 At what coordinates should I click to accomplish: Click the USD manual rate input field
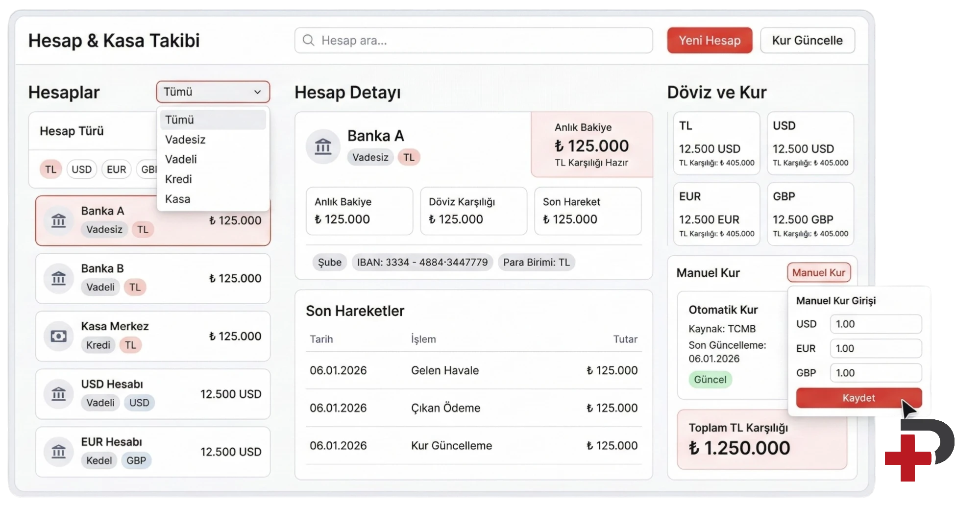pyautogui.click(x=875, y=324)
